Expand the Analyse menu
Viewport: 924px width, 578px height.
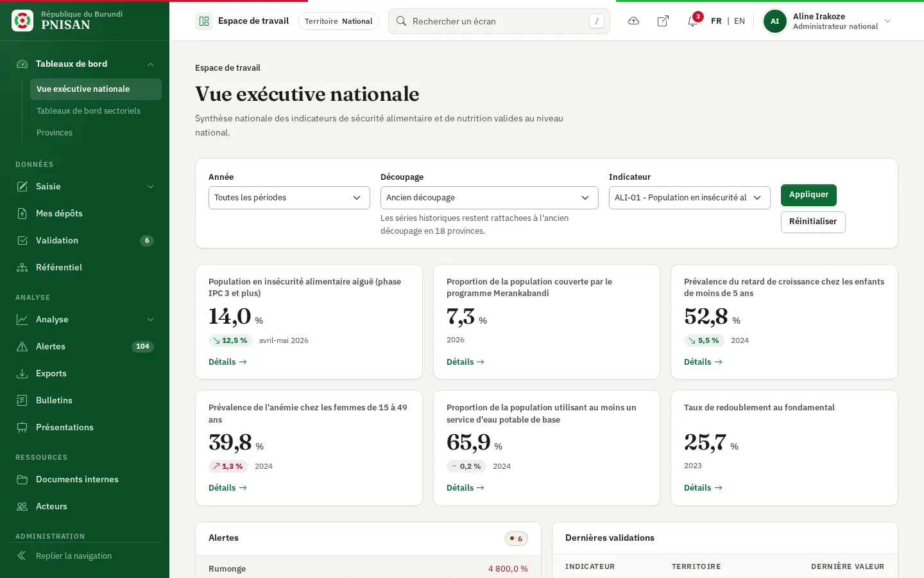tap(85, 319)
